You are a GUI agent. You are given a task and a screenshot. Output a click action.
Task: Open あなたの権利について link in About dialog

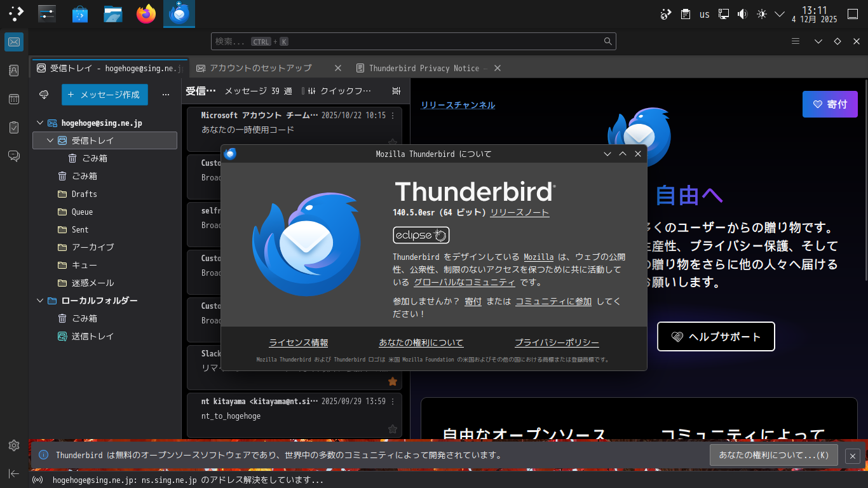(421, 343)
